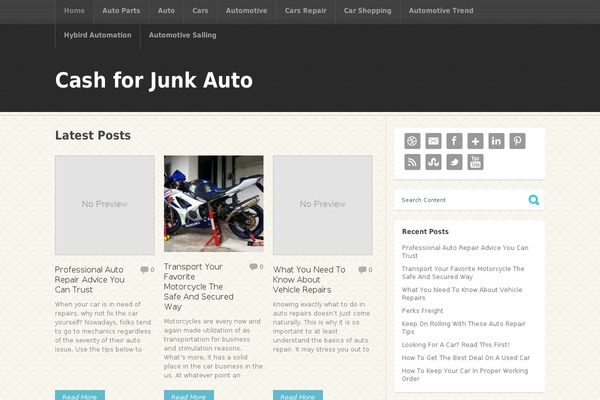Click excerpt starting 'Knowing exactly what to do'

click(x=321, y=327)
